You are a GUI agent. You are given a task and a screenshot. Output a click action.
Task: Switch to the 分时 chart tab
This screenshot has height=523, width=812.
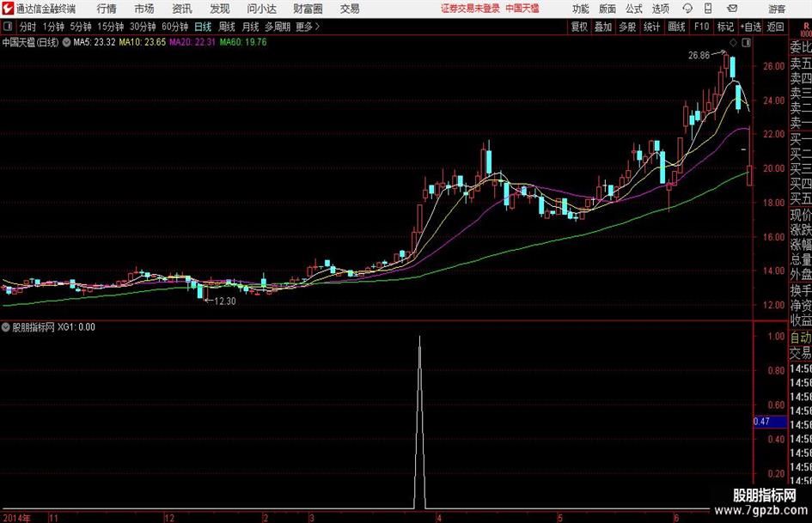[x=28, y=27]
